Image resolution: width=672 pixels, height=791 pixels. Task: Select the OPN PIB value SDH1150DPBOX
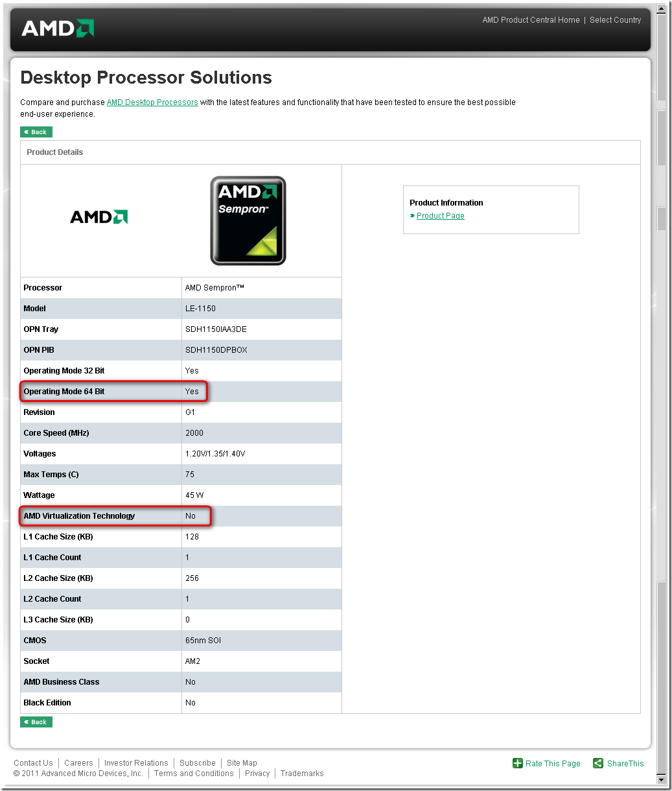point(216,350)
